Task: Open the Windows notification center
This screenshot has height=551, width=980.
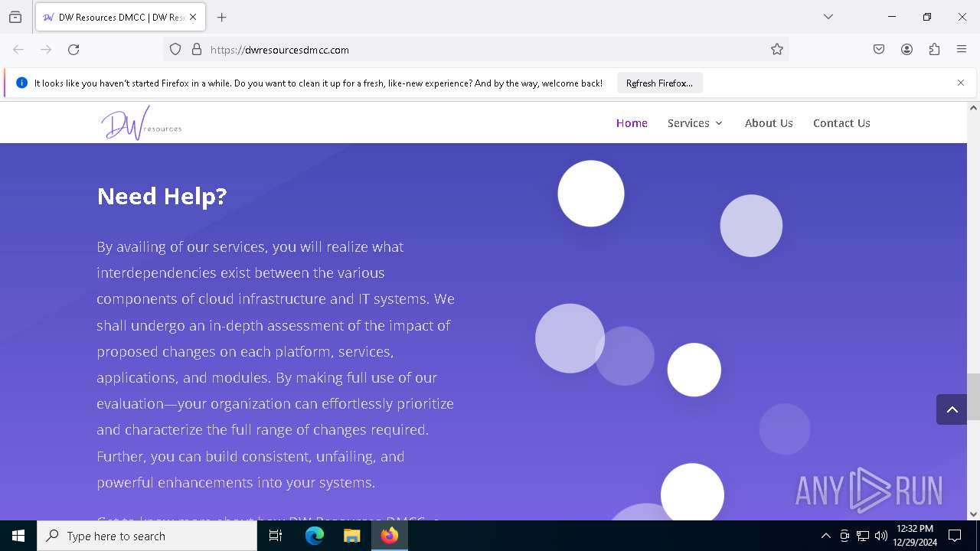Action: tap(955, 536)
